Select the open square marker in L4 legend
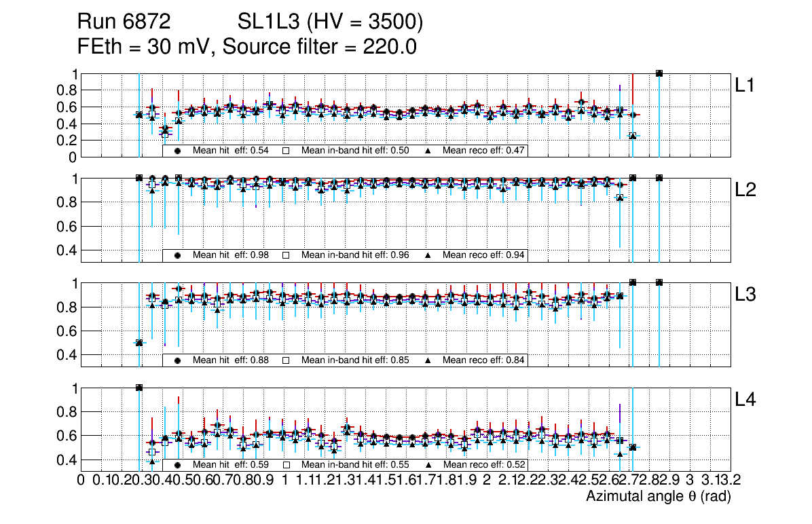 tap(286, 465)
